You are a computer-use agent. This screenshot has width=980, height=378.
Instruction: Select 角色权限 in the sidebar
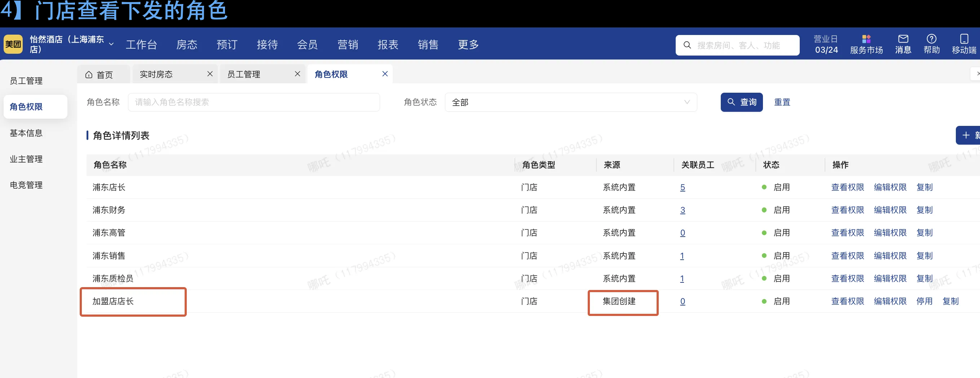pos(35,107)
